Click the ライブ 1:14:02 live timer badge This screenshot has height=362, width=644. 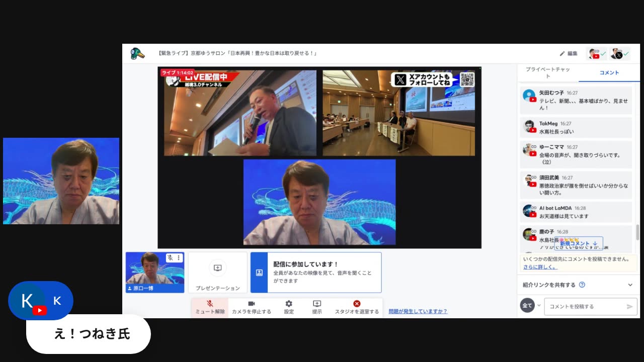(x=178, y=72)
